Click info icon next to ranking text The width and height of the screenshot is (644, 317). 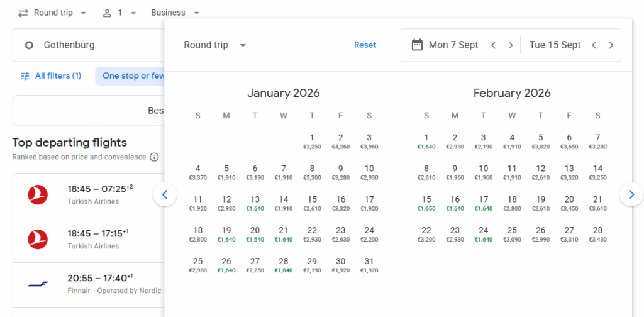[x=154, y=157]
